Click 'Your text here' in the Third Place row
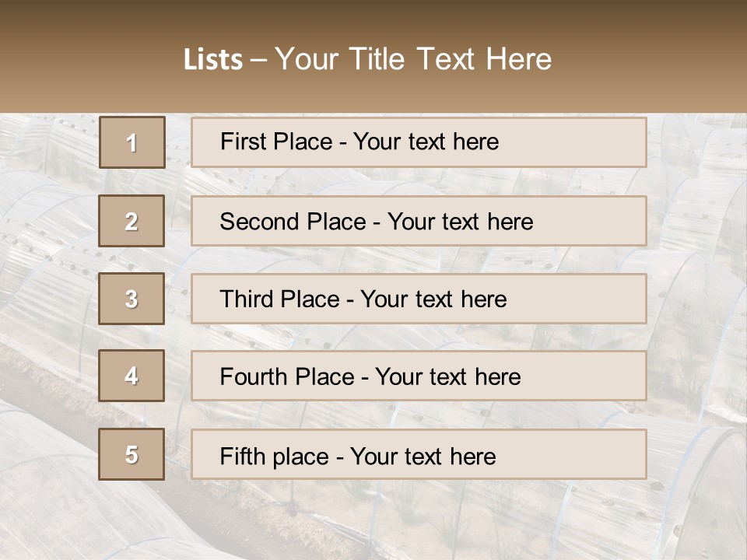 click(434, 299)
